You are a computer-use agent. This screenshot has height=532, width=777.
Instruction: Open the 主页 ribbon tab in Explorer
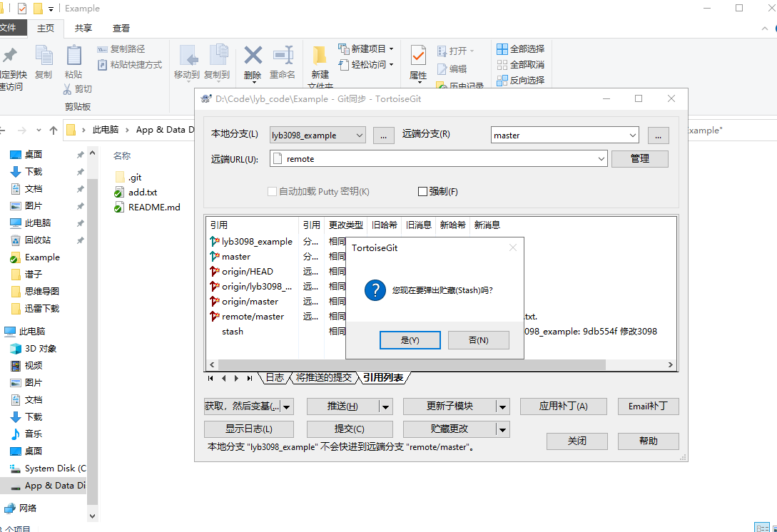point(46,29)
